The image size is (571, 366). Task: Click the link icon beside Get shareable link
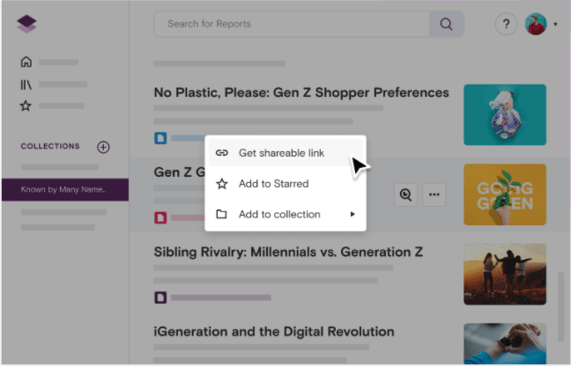(222, 153)
